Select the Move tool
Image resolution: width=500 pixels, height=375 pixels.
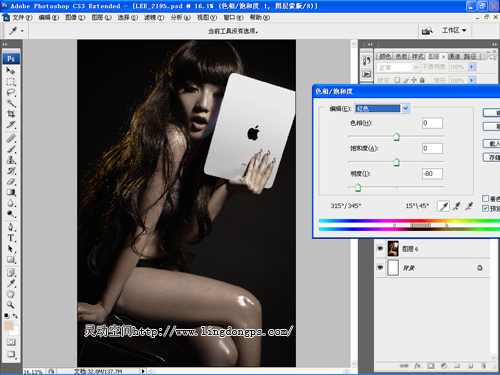point(11,71)
